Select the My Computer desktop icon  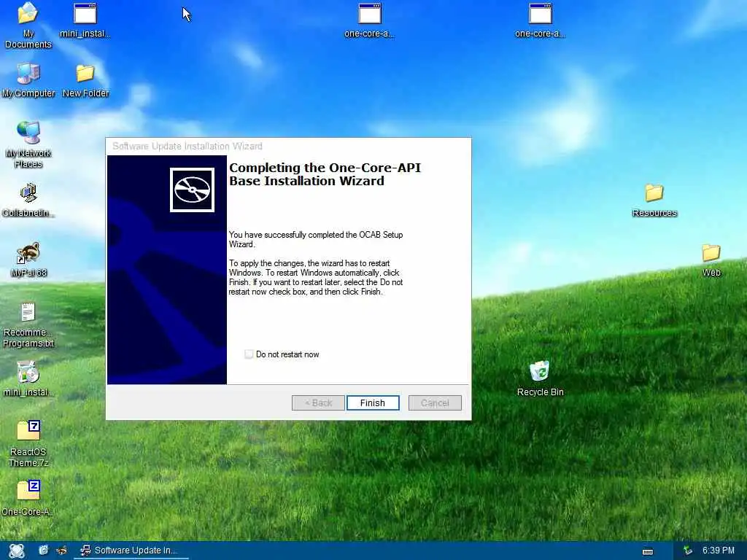click(x=28, y=80)
